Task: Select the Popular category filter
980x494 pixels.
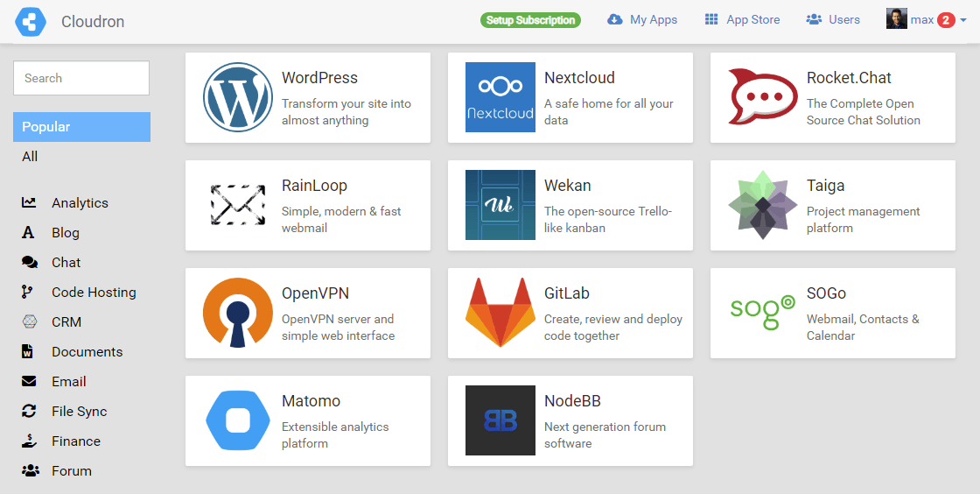Action: (x=81, y=127)
